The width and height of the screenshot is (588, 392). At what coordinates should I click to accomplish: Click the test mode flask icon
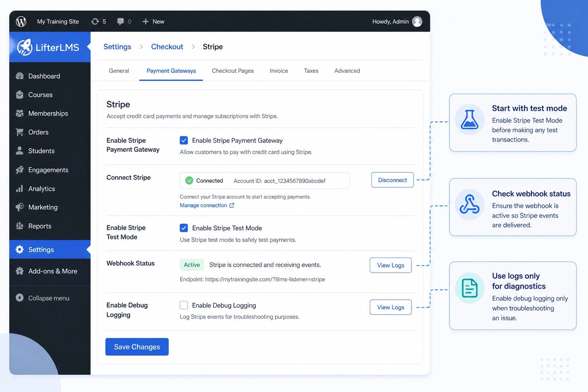tap(470, 119)
